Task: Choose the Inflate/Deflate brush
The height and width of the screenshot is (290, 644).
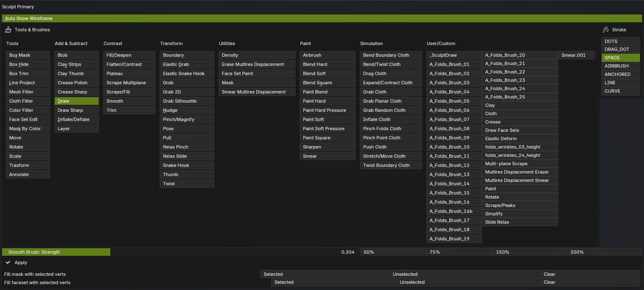Action: pyautogui.click(x=77, y=119)
